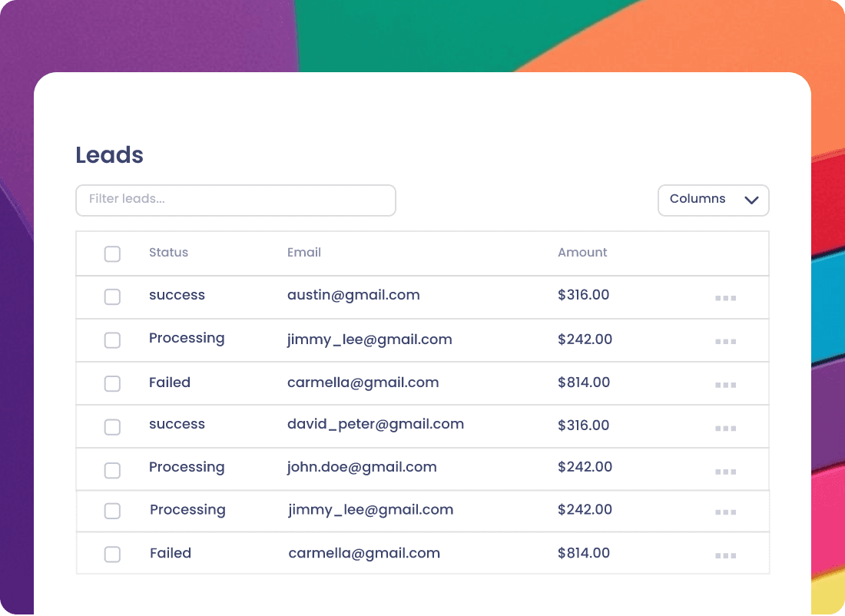Open three-dot menu for second jimmy_lee@gmail.com row
Viewport: 845px width, 616px height.
(725, 512)
